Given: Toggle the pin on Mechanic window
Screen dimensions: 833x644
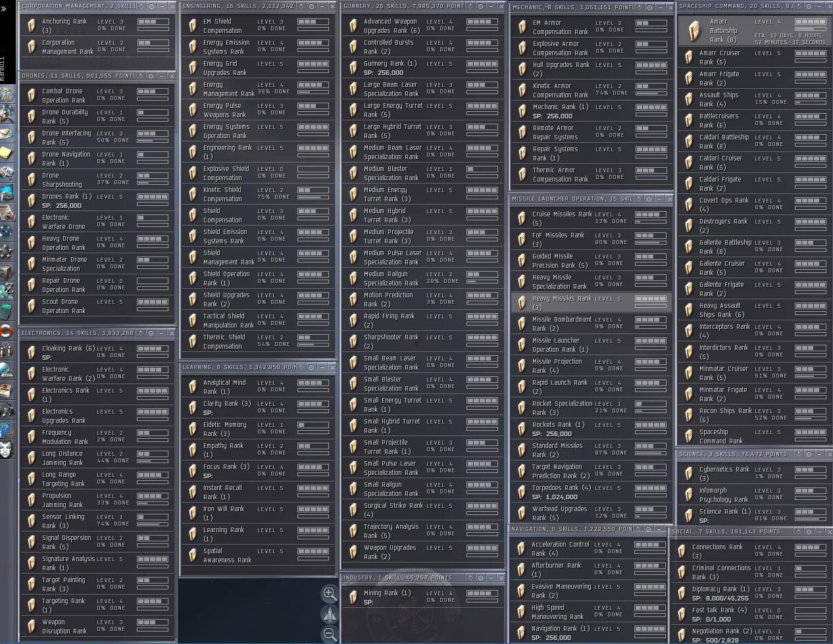Looking at the screenshot, I should [x=639, y=8].
